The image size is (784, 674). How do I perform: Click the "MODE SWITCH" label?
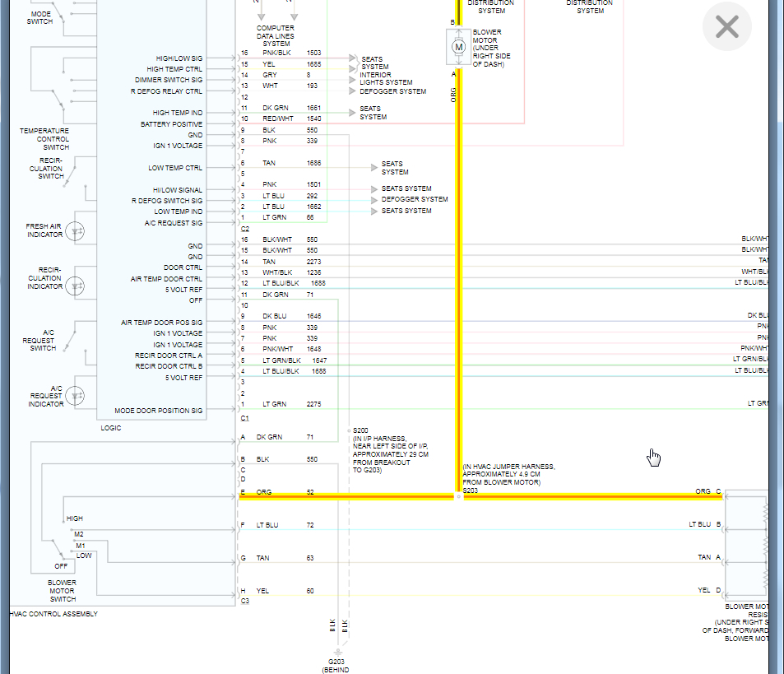pyautogui.click(x=39, y=17)
